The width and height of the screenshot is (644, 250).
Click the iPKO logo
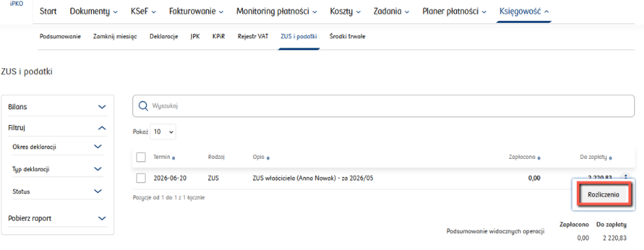(x=17, y=3)
